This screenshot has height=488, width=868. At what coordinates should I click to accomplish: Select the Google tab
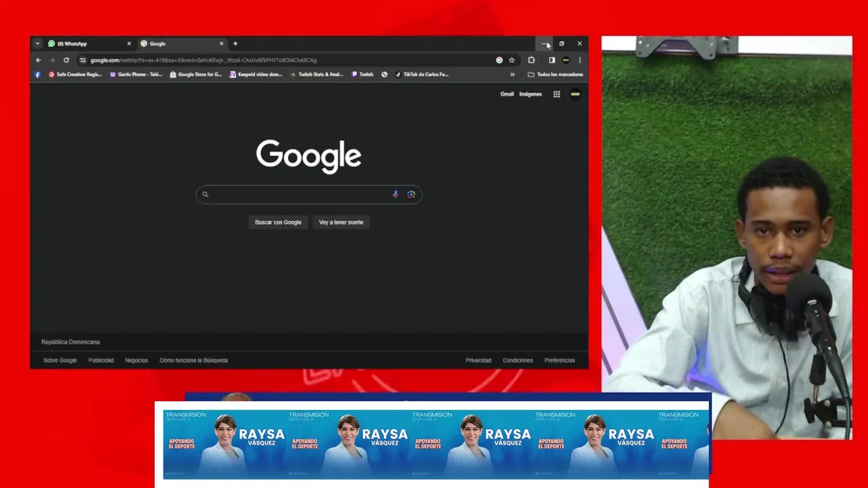182,43
